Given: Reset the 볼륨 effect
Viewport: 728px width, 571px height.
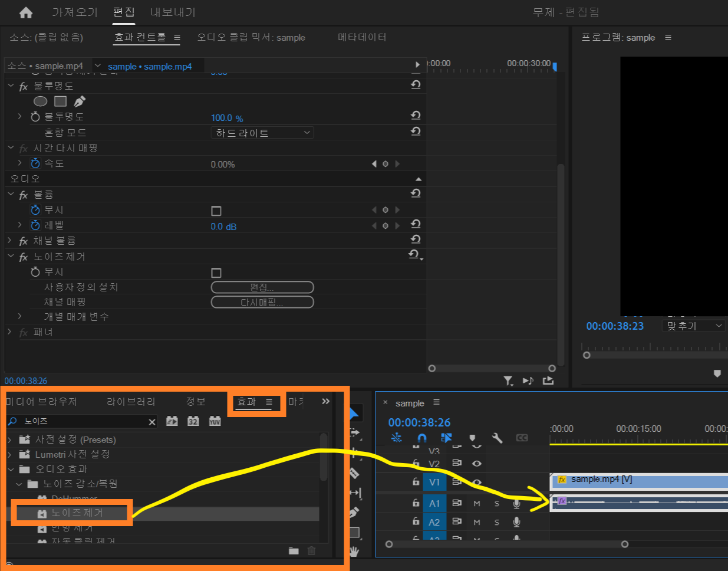Looking at the screenshot, I should click(x=416, y=193).
